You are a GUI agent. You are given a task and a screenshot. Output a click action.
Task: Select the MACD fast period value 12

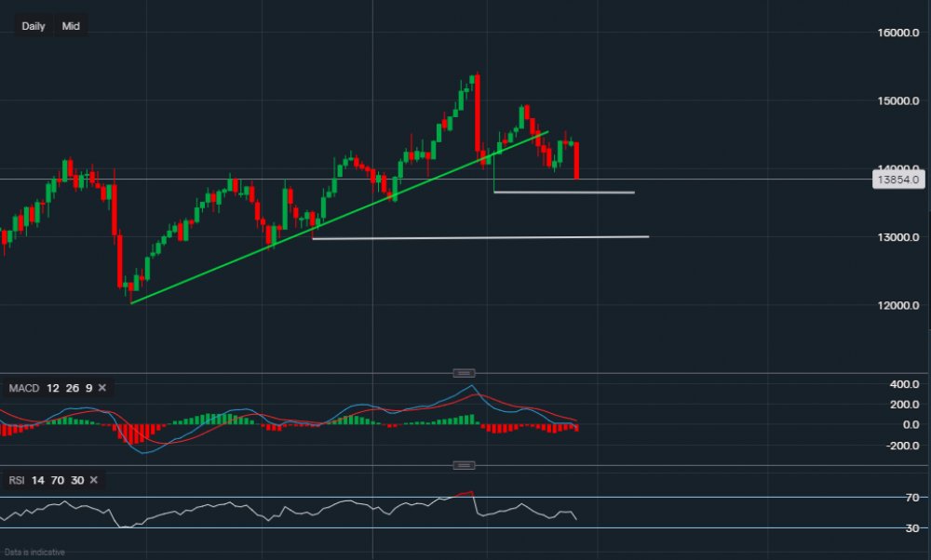pyautogui.click(x=51, y=388)
